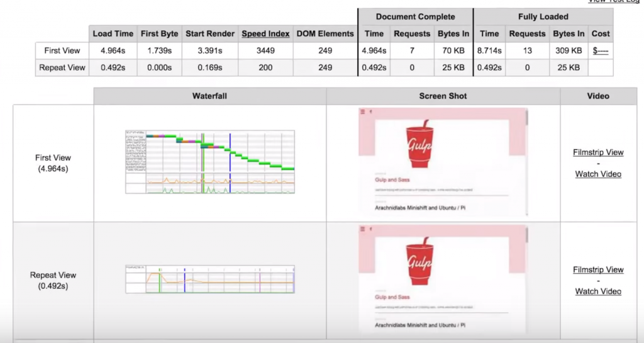Click the 'Repeat View (0.492s)' row label
Image resolution: width=644 pixels, height=343 pixels.
(x=53, y=281)
